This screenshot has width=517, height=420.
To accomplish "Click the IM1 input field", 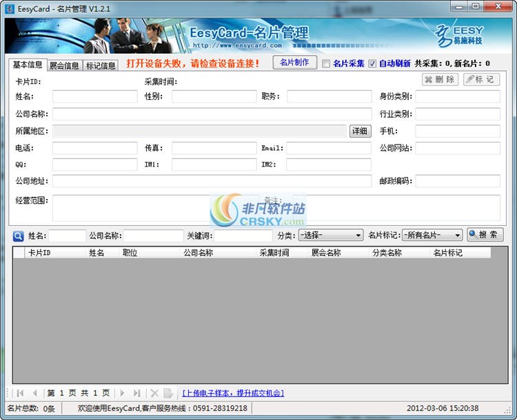I will 214,165.
